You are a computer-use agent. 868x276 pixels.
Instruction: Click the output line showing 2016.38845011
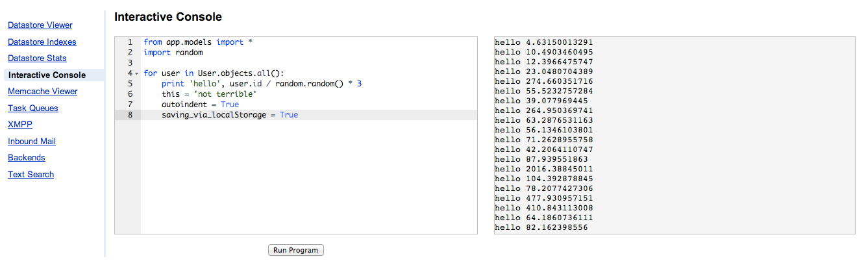[544, 169]
